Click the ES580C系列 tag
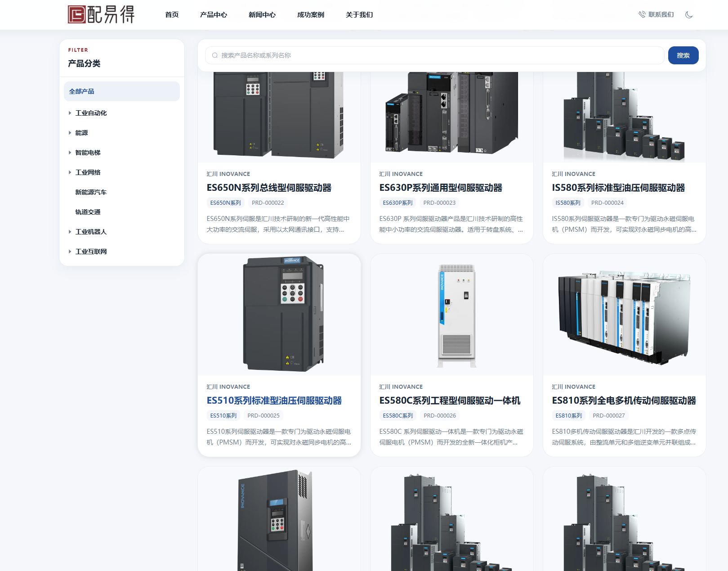Viewport: 728px width, 571px height. (x=398, y=416)
